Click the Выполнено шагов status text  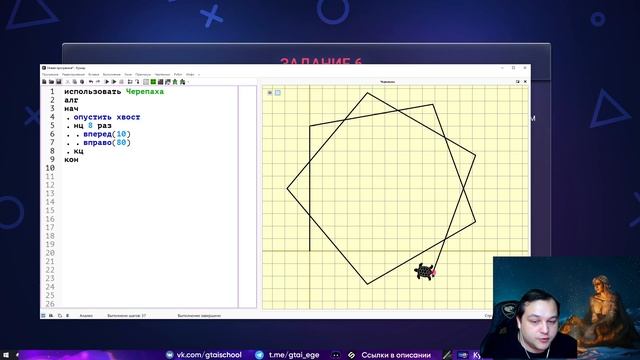pyautogui.click(x=127, y=316)
